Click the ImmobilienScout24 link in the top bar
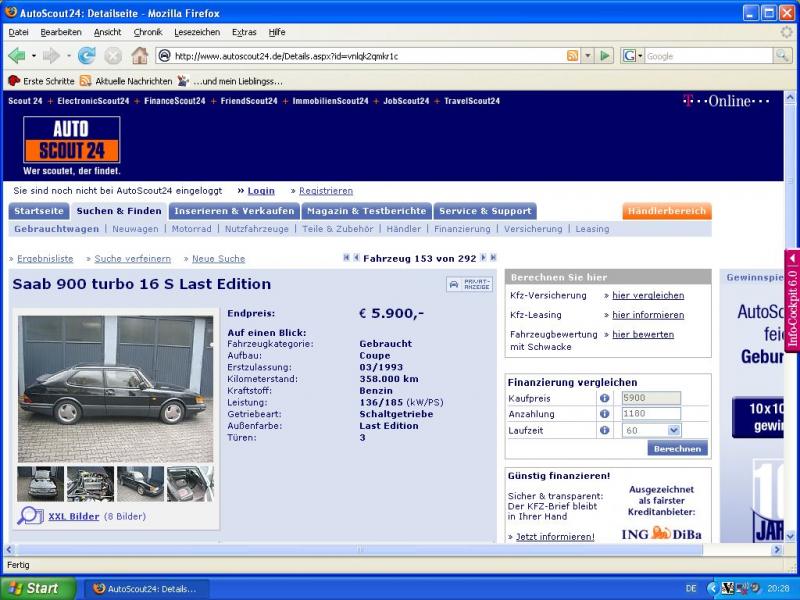Viewport: 800px width, 600px height. coord(330,101)
